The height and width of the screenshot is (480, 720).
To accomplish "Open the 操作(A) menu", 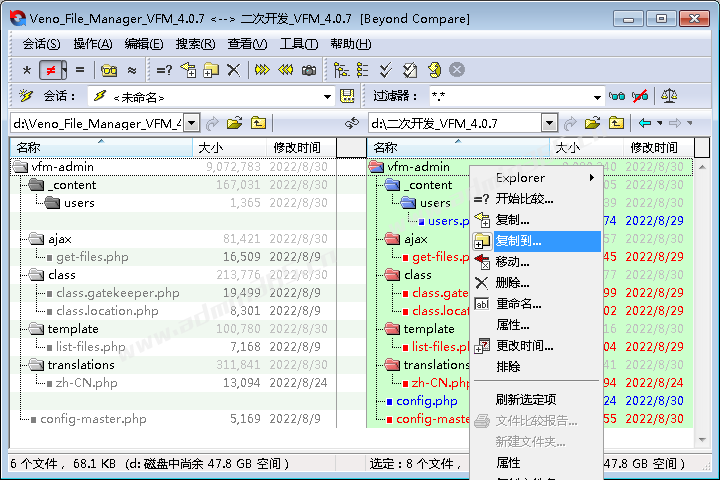I will click(x=92, y=44).
